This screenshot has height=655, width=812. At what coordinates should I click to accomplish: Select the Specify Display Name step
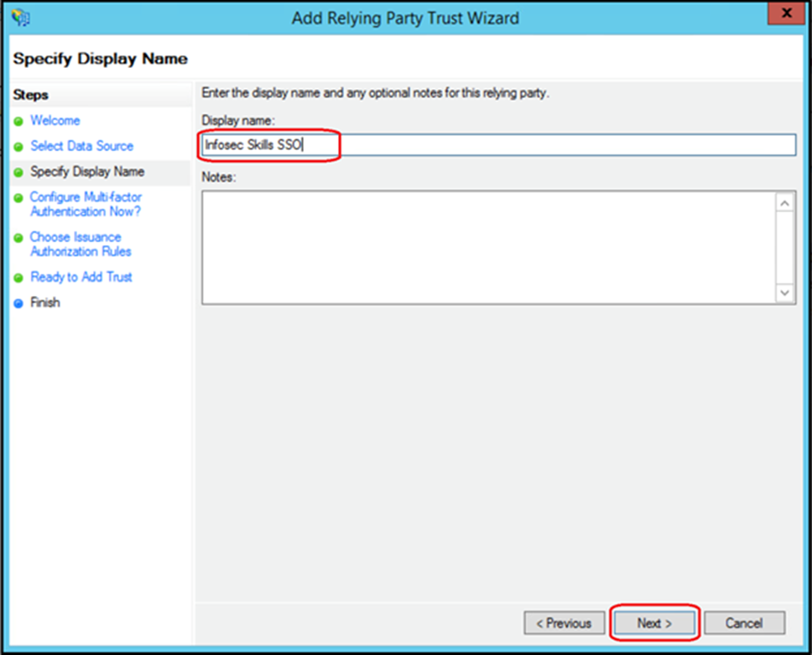[x=87, y=172]
